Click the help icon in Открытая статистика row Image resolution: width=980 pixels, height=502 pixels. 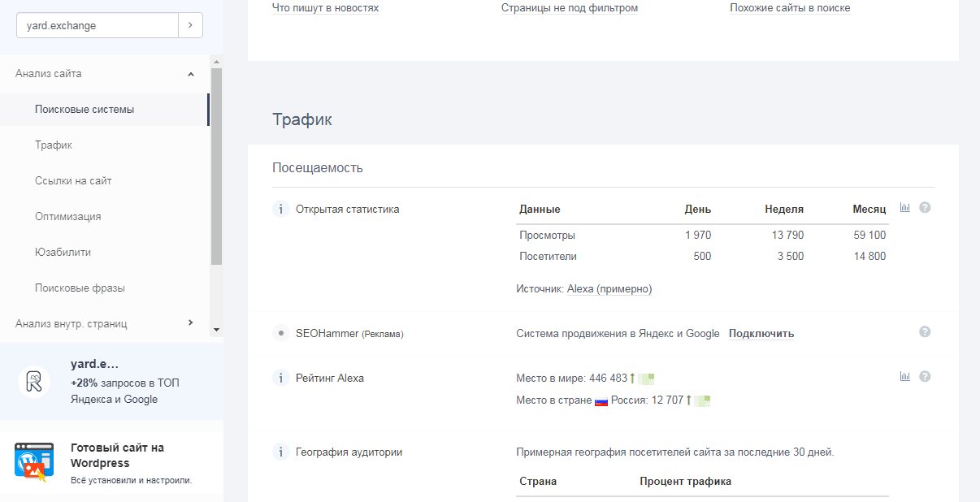pos(924,207)
